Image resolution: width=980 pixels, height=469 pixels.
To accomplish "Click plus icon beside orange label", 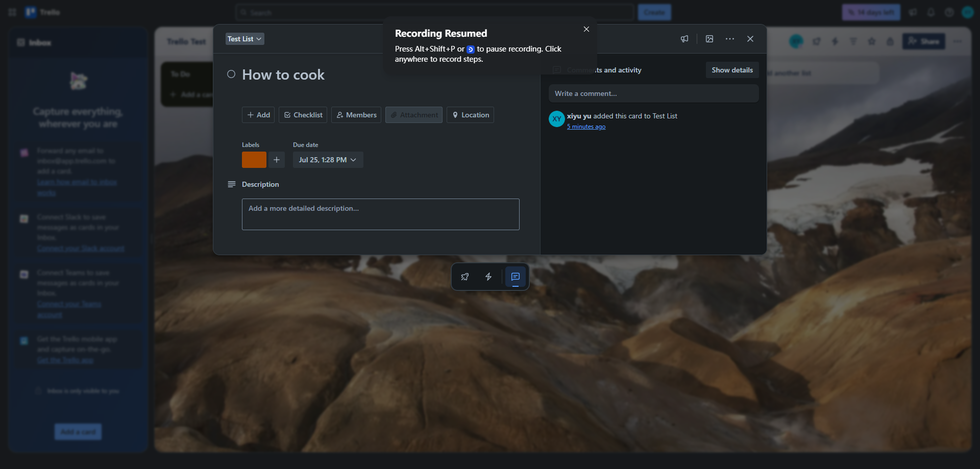I will (x=277, y=160).
